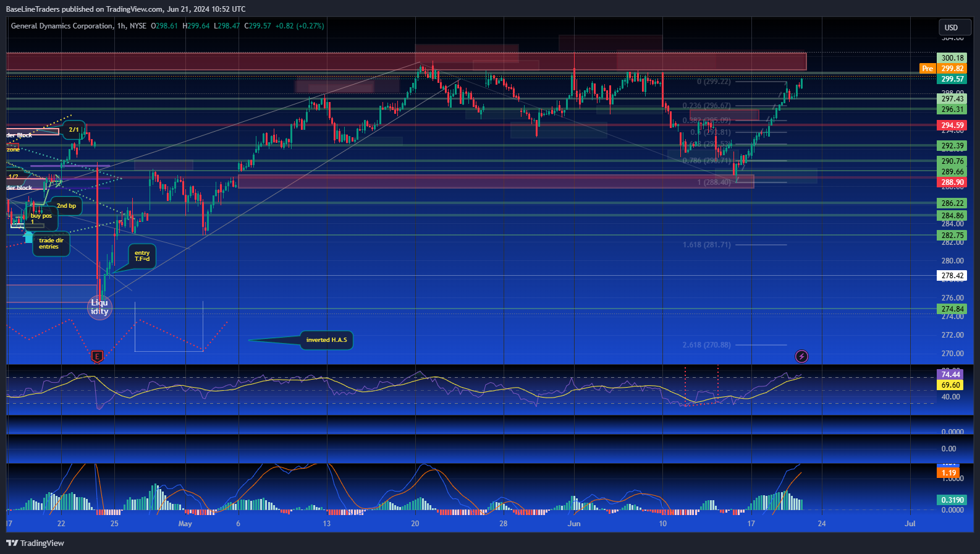
Task: Click the May date on time axis
Action: (185, 524)
